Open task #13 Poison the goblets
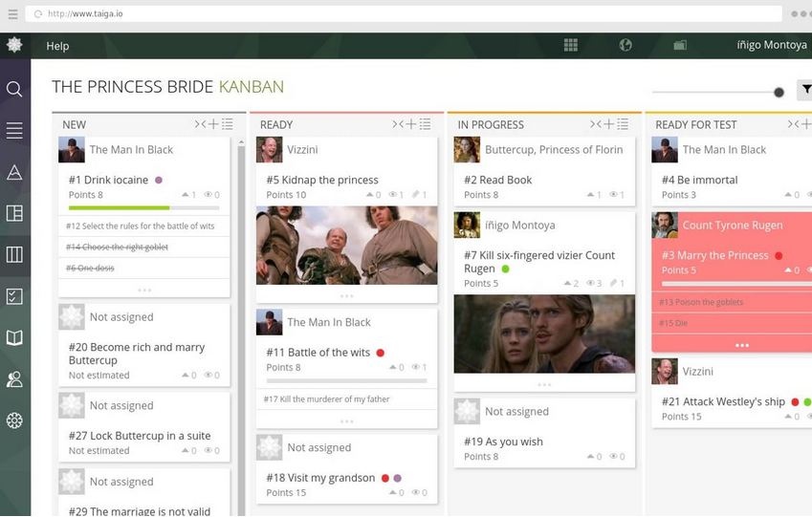Viewport: 812px width, 517px height. point(701,302)
